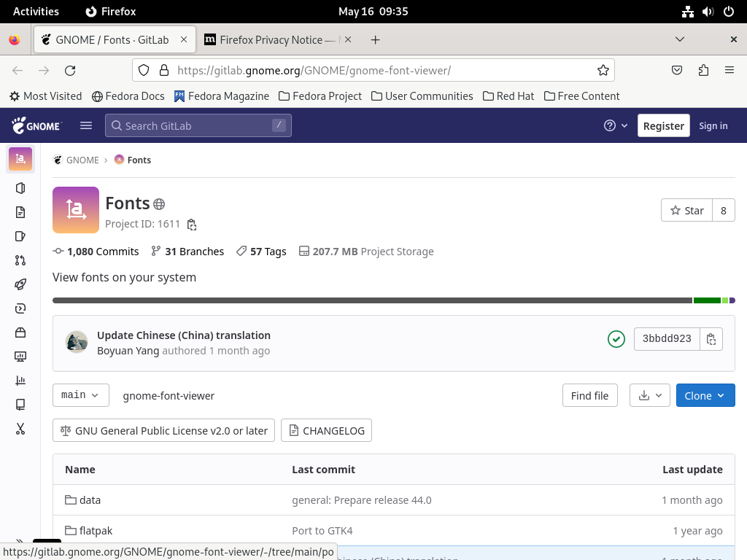Open Wiki book sidebar icon
The width and height of the screenshot is (747, 560).
click(x=20, y=404)
